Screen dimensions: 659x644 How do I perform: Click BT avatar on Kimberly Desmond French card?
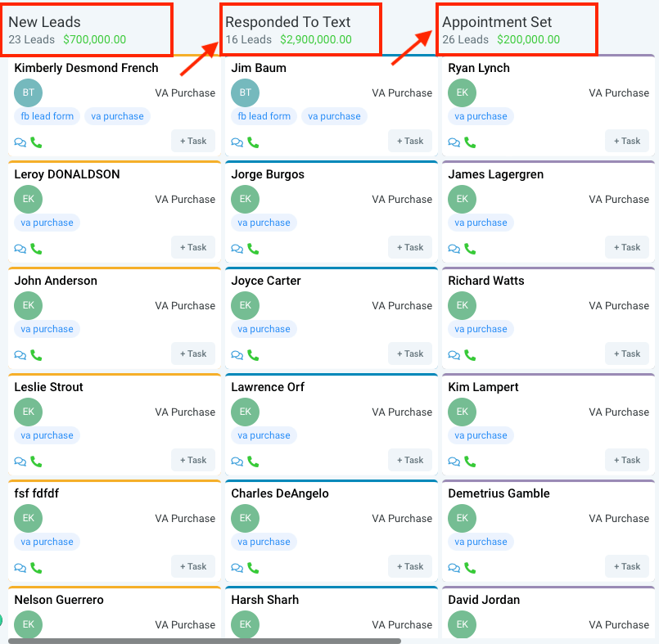pos(28,92)
